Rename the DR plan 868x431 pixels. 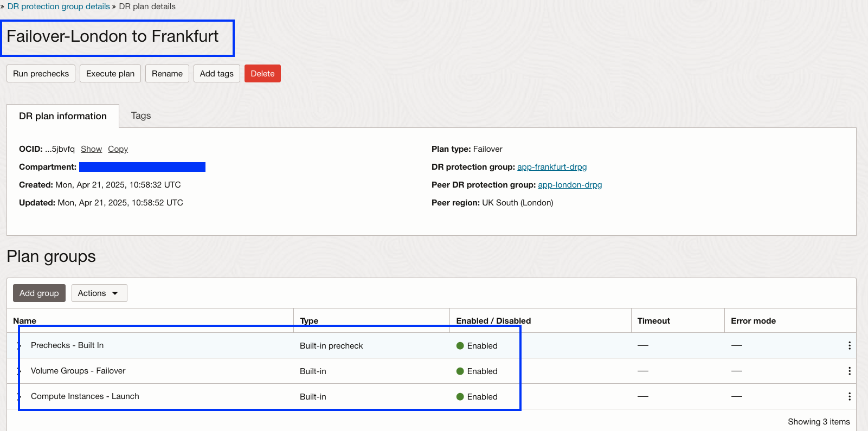167,74
